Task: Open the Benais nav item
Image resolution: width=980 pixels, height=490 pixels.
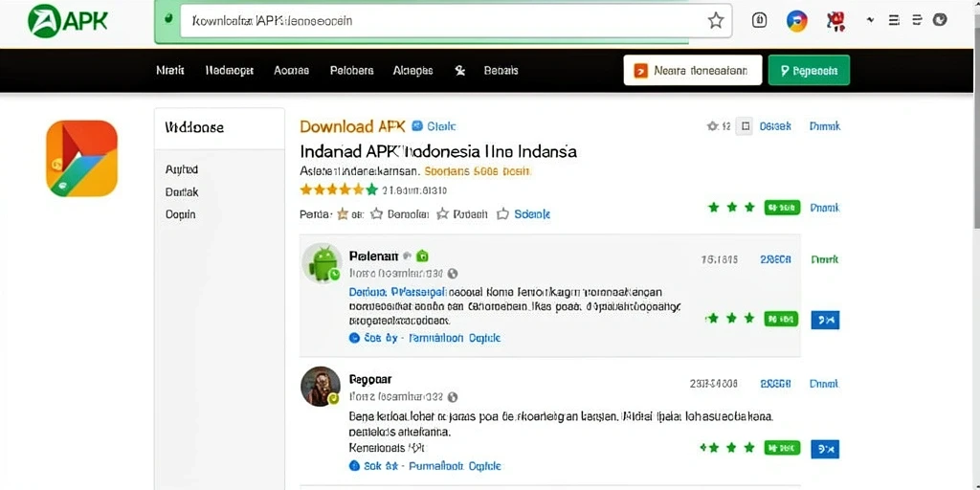Action: [501, 71]
